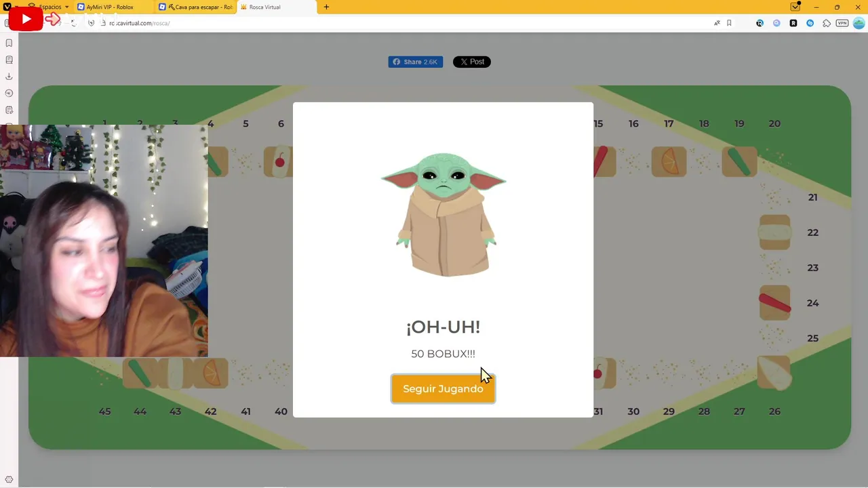Select rosca piece with orange slice near 17
868x488 pixels.
pos(669,162)
